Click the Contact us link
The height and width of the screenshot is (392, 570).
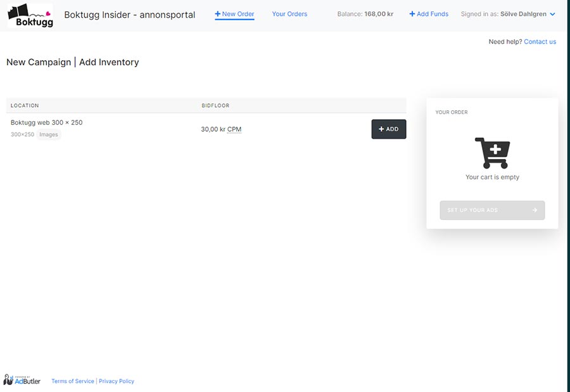point(540,42)
